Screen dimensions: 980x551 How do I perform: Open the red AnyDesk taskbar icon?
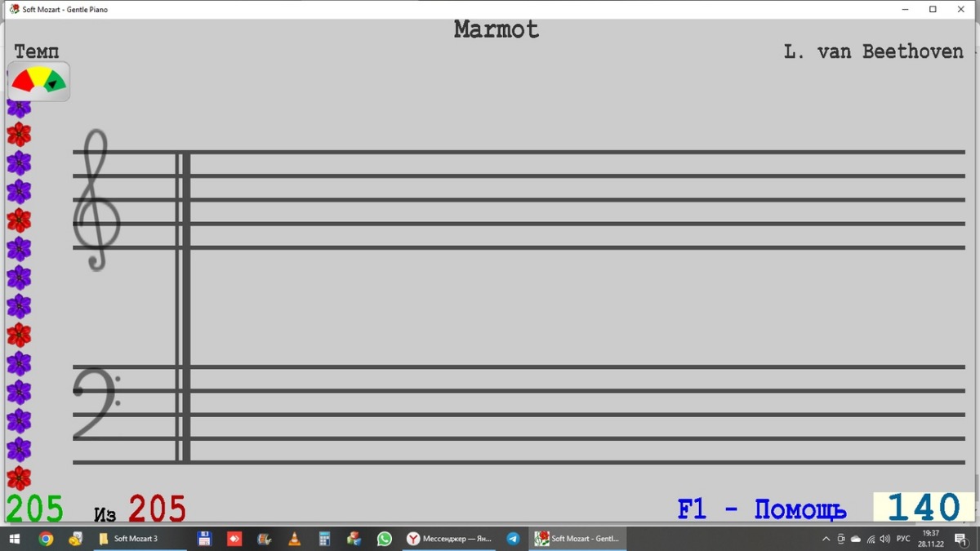pyautogui.click(x=234, y=539)
